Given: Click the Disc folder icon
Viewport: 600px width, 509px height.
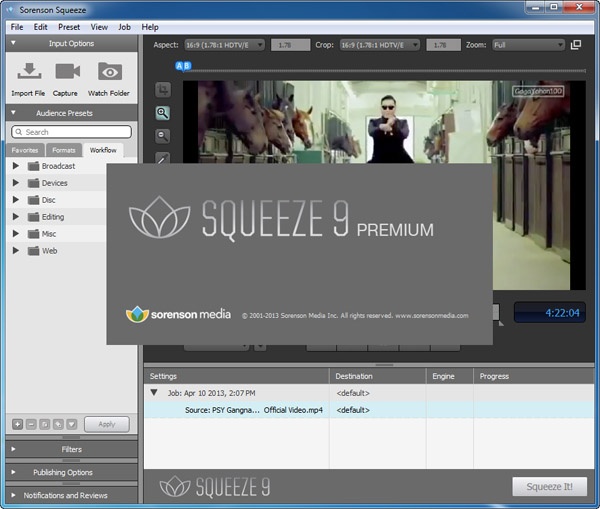Looking at the screenshot, I should click(x=34, y=200).
